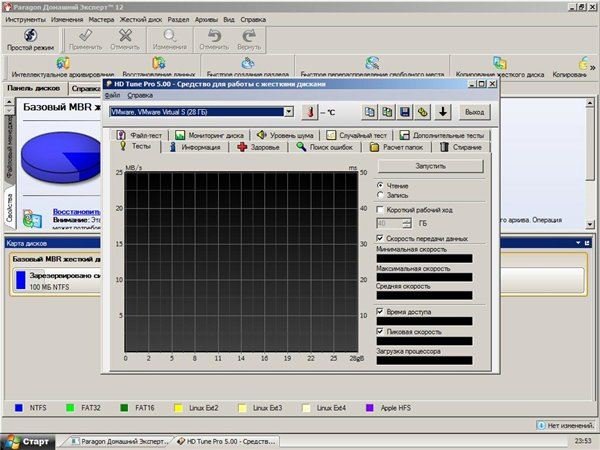The width and height of the screenshot is (600, 450).
Task: Switch to the Информация tab
Action: pos(195,147)
